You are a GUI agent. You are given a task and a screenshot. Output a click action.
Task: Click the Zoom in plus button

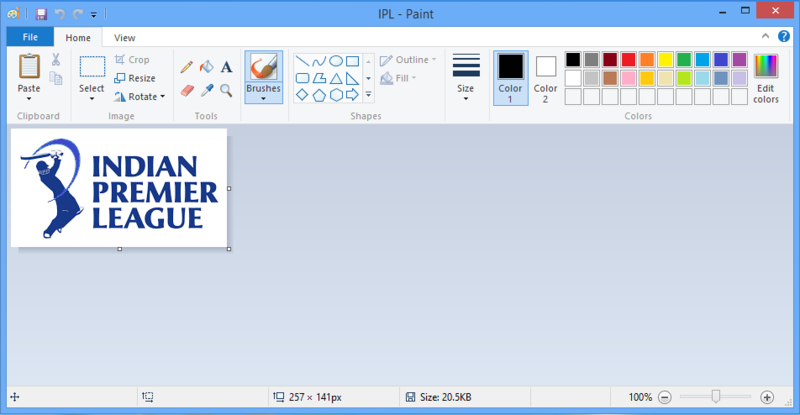point(767,397)
